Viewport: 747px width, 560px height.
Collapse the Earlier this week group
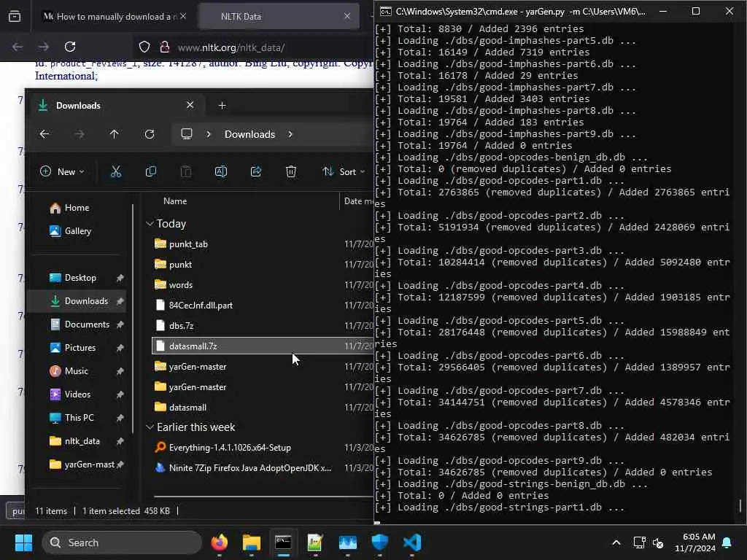(150, 427)
